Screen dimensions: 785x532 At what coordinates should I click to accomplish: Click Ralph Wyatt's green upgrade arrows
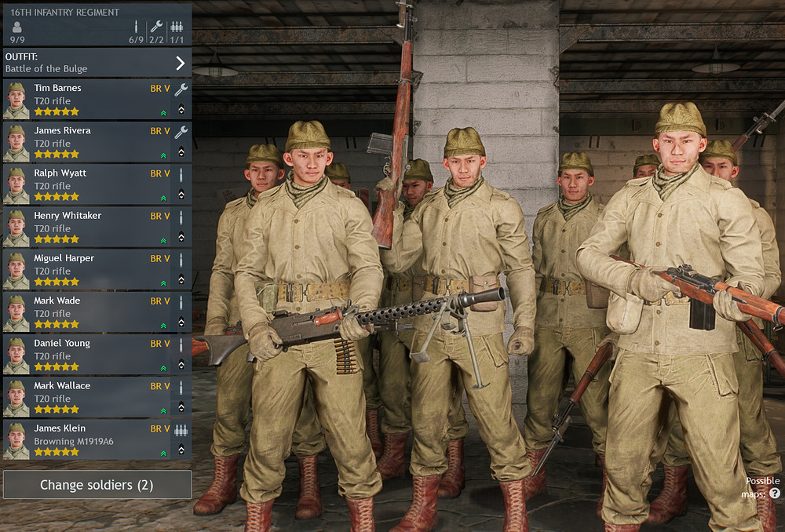(164, 199)
